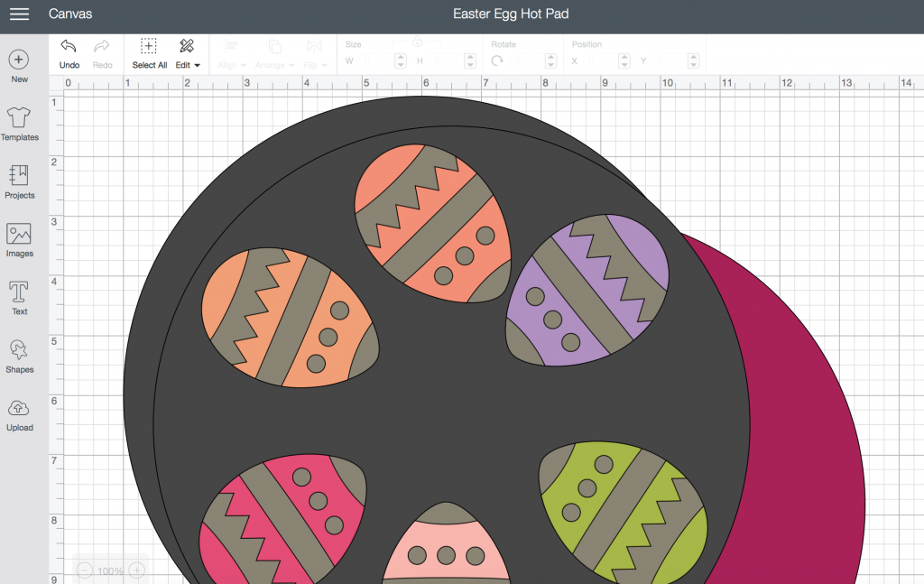This screenshot has height=584, width=924.
Task: Click the Rotate arrow icon
Action: pos(497,60)
